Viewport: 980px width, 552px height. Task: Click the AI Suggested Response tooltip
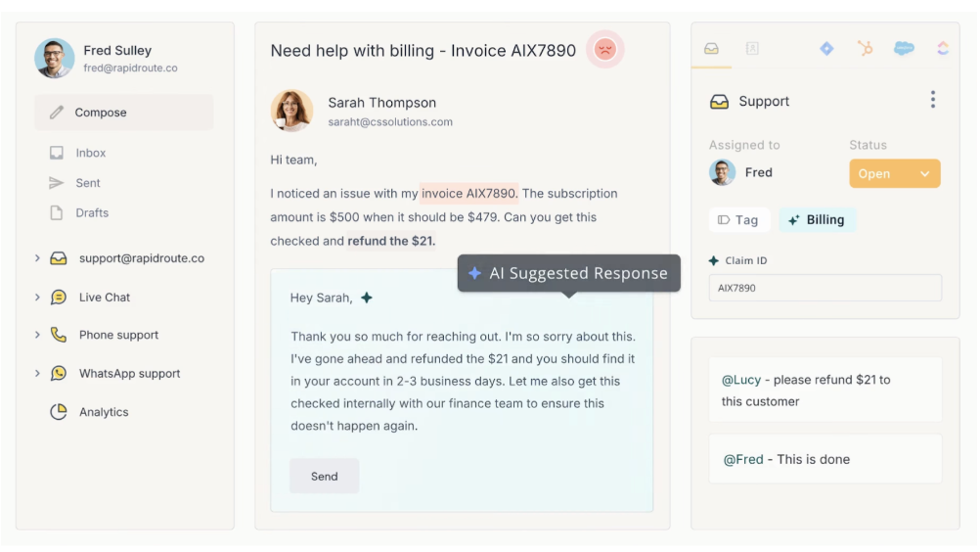pos(569,273)
